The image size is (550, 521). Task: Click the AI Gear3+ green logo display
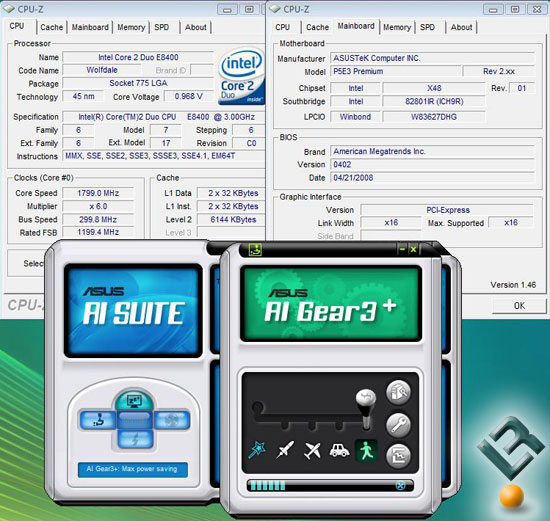point(331,304)
